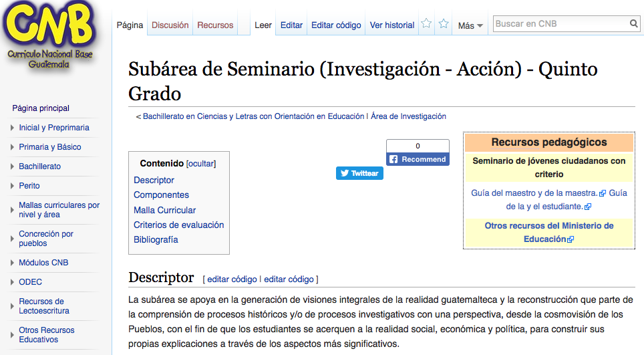
Task: Expand Otros Recursos Educativos arrow
Action: (12, 335)
